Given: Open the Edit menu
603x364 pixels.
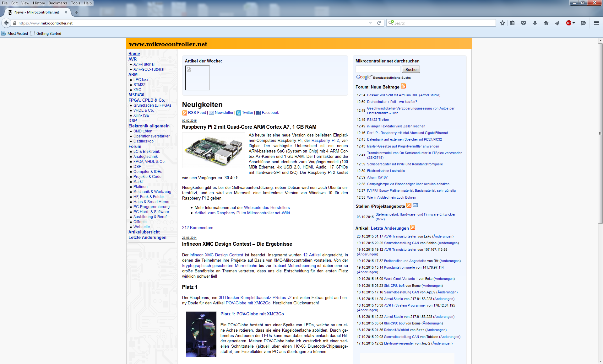Looking at the screenshot, I should click(x=14, y=3).
